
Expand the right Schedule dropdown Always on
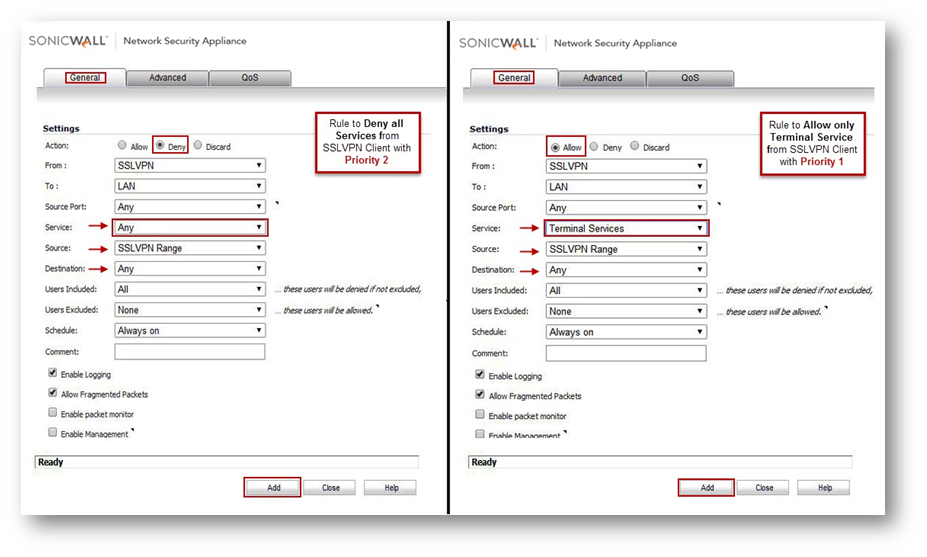point(626,332)
